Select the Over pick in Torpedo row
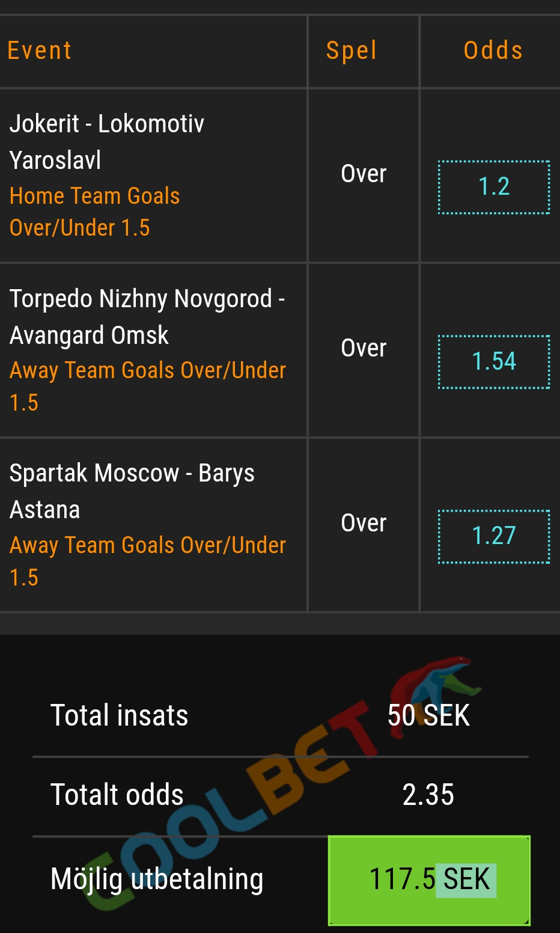The height and width of the screenshot is (933, 560). point(364,348)
